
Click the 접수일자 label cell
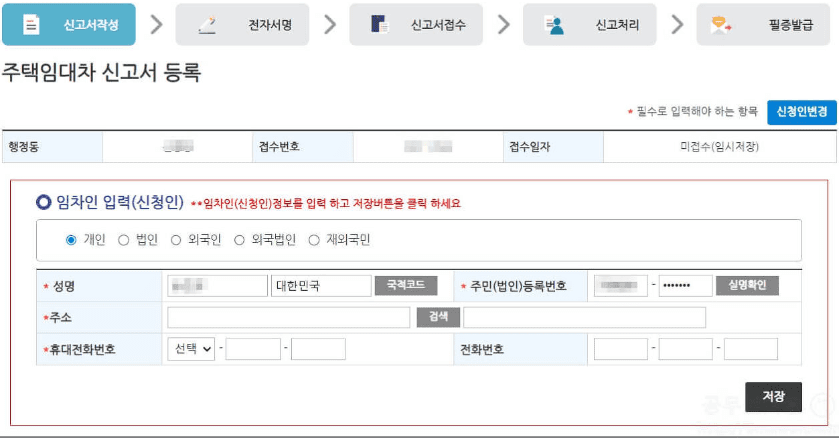[x=553, y=147]
